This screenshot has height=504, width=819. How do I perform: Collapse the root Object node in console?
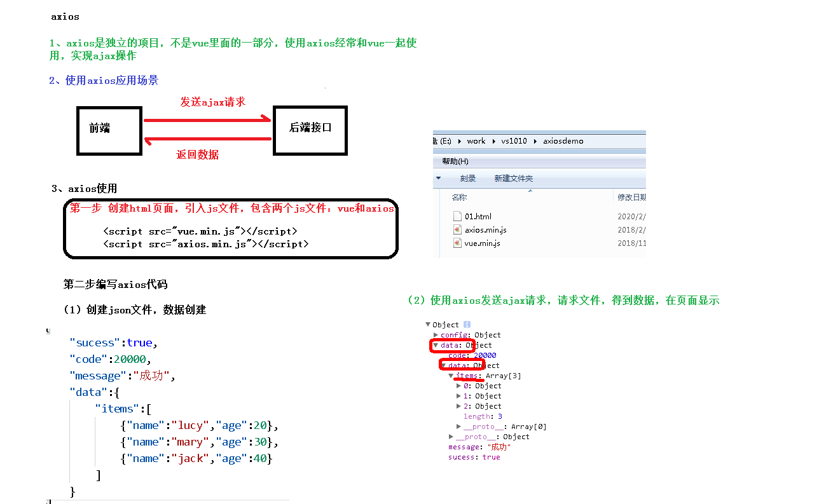tap(428, 325)
